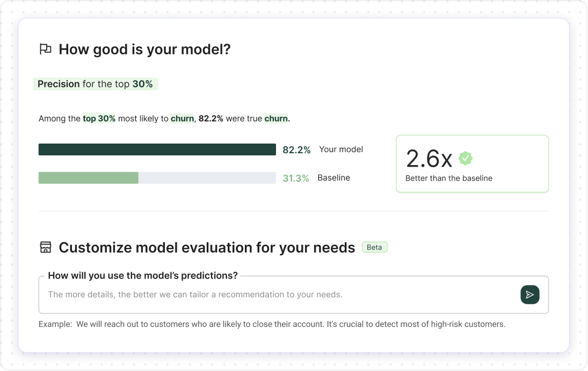Viewport: 588px width, 371px height.
Task: Click the highlighted top 30% text in sentence
Action: click(99, 119)
